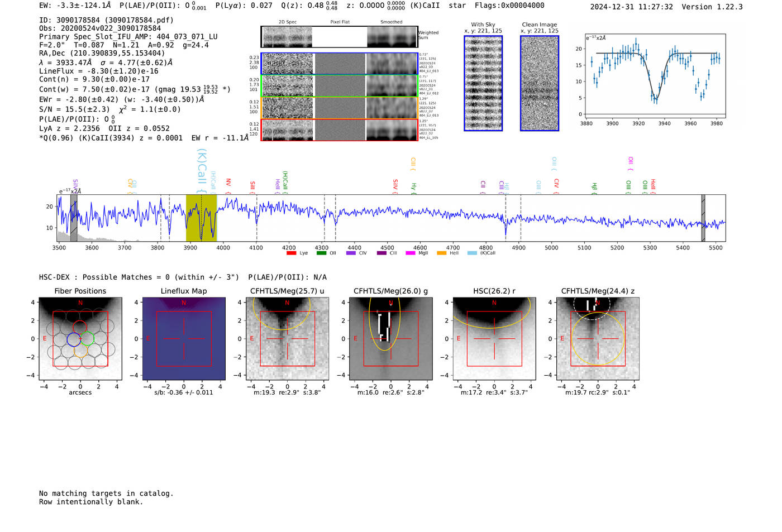The width and height of the screenshot is (782, 532).
Task: Click the Version 1.22.3 label
Action: pyautogui.click(x=712, y=7)
